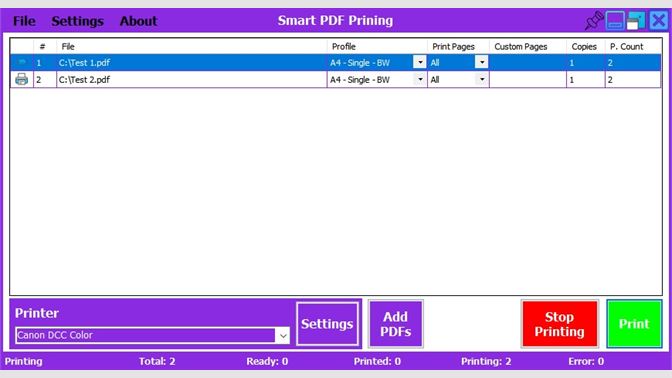Click the row number 2 cell
This screenshot has width=672, height=378.
[45, 79]
